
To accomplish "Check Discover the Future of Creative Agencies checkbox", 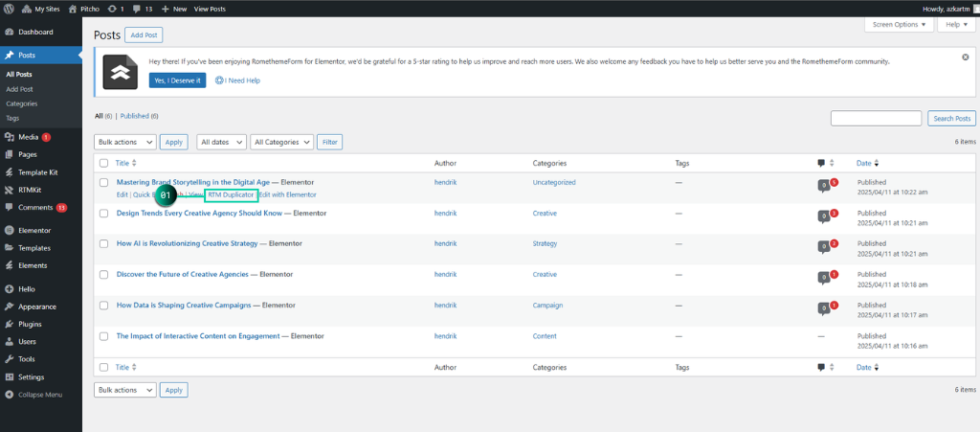I will tap(104, 275).
